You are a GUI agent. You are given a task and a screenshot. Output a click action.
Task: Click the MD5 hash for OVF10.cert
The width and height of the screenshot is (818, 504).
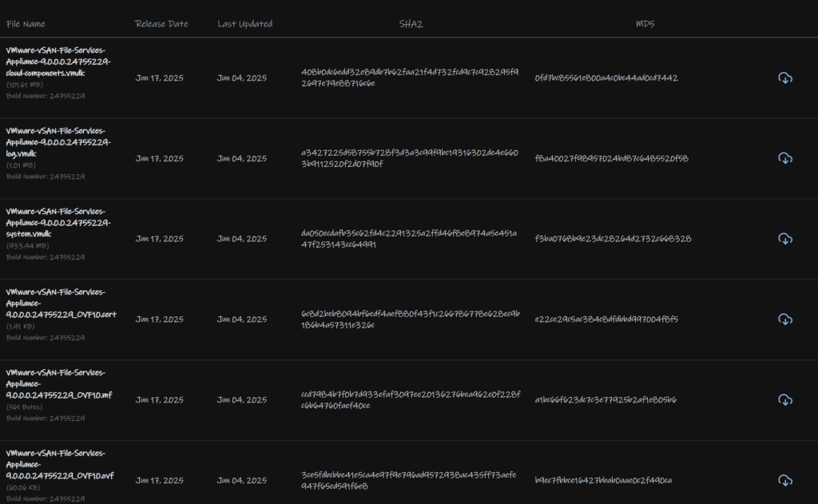click(607, 319)
